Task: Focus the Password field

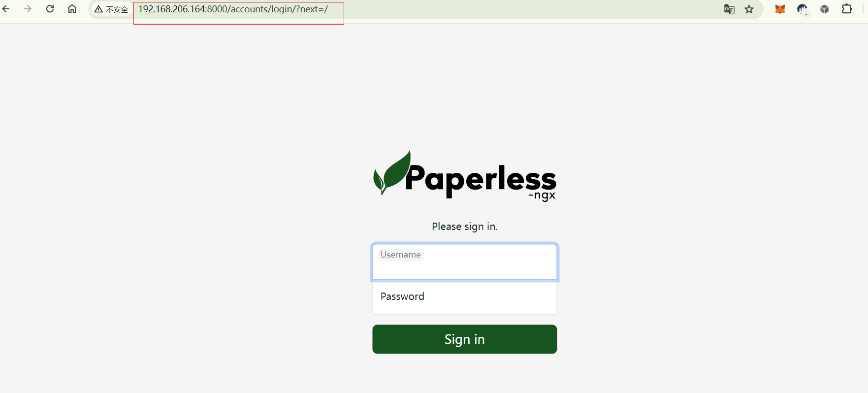Action: (465, 297)
